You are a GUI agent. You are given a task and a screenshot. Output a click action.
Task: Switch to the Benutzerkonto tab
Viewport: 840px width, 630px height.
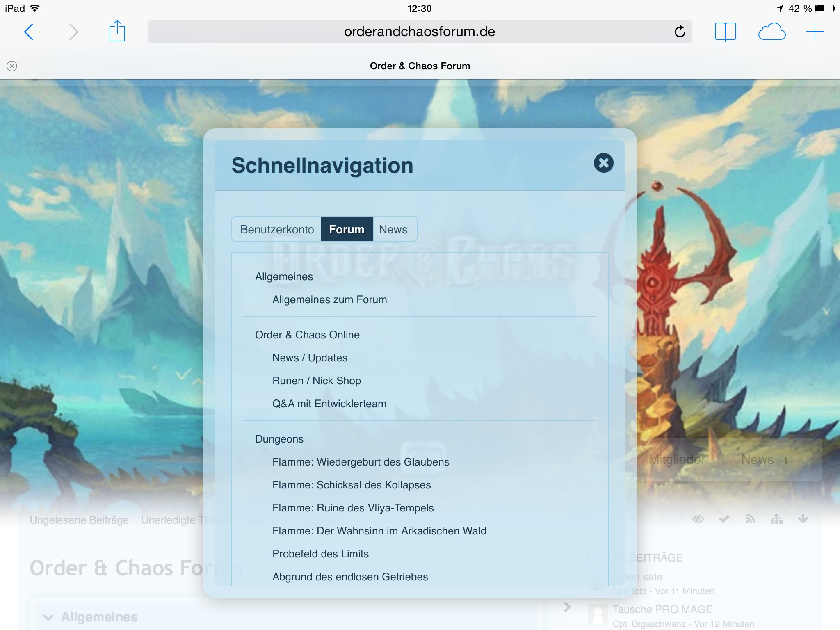coord(277,229)
